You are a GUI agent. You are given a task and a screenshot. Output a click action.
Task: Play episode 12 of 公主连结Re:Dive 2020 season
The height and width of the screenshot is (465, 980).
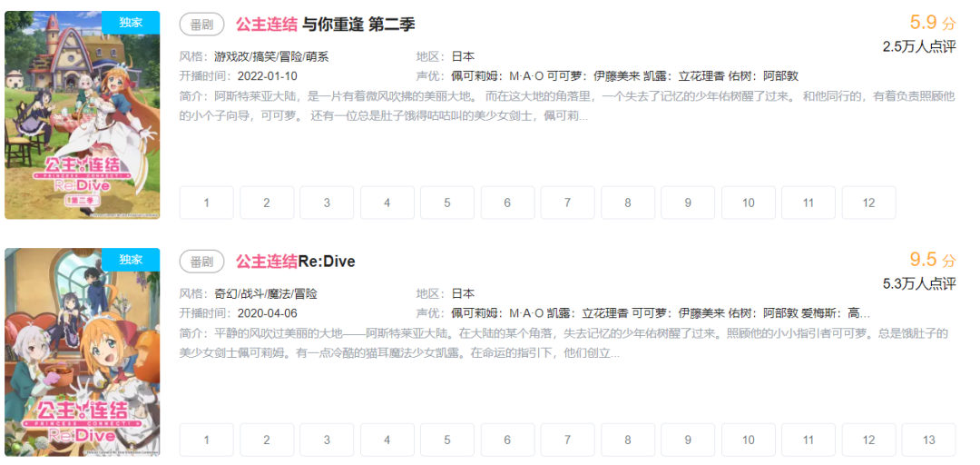pyautogui.click(x=868, y=440)
